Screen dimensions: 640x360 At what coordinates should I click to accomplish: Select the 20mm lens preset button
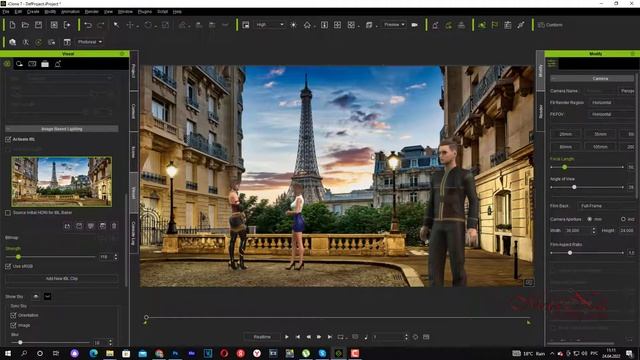[x=566, y=134]
